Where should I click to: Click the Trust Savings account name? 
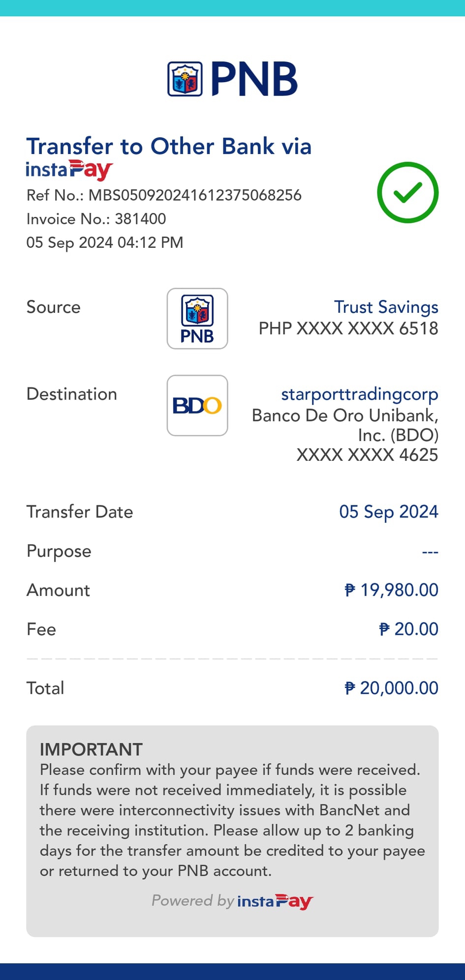(x=386, y=307)
